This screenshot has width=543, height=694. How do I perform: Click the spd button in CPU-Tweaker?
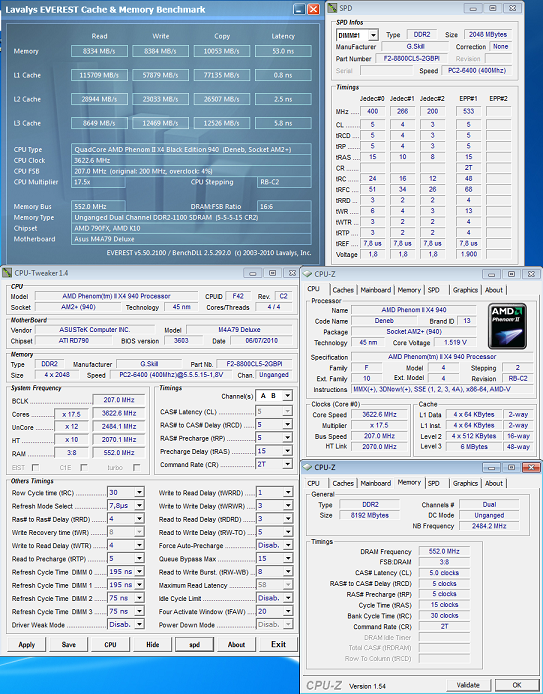194,644
